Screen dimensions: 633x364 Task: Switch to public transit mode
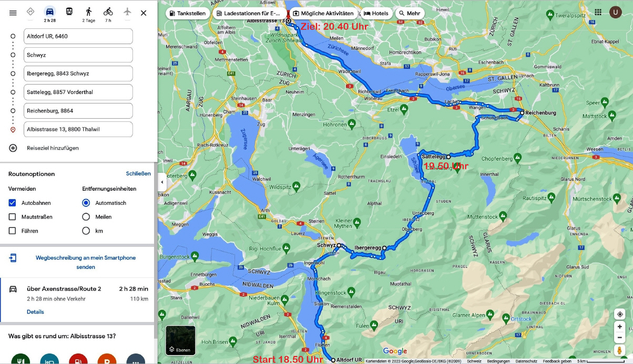(69, 12)
